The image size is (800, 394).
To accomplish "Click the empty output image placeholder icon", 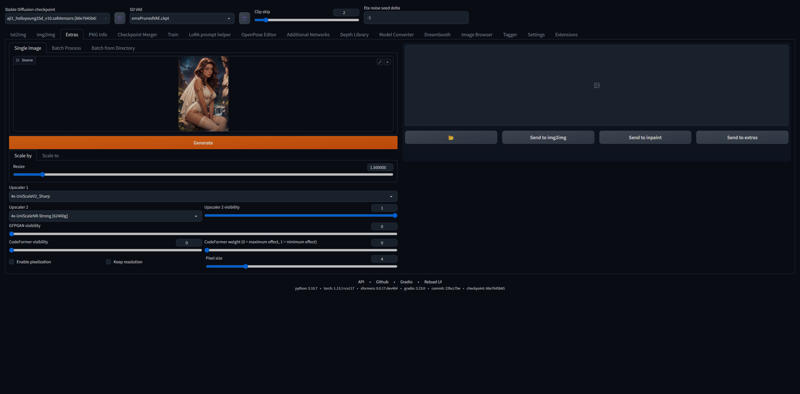I will pyautogui.click(x=596, y=85).
